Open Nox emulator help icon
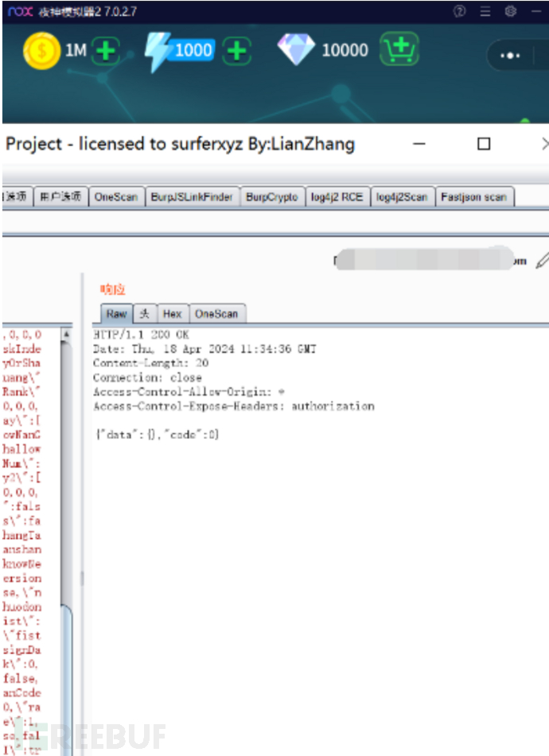The height and width of the screenshot is (756, 549). click(x=460, y=11)
